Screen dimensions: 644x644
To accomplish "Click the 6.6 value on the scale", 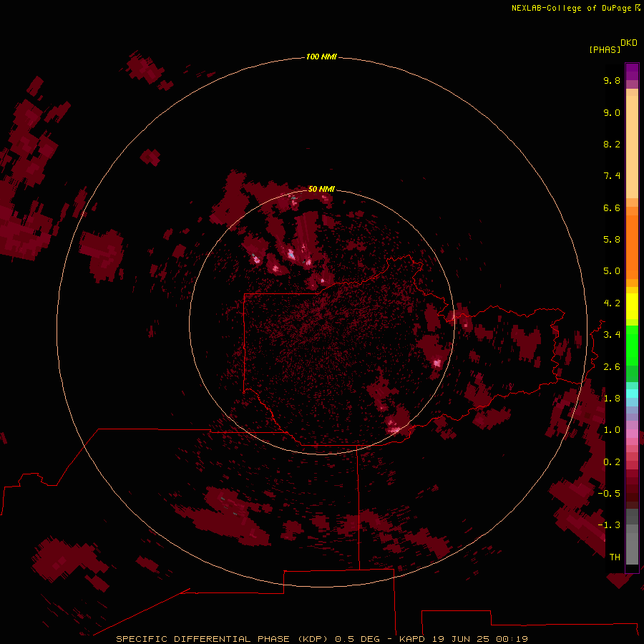I will pyautogui.click(x=612, y=208).
